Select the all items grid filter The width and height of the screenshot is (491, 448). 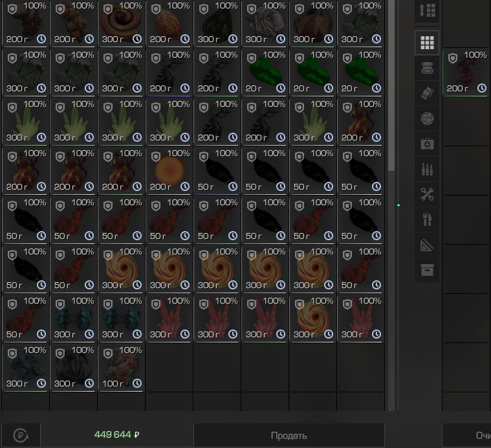(x=427, y=43)
